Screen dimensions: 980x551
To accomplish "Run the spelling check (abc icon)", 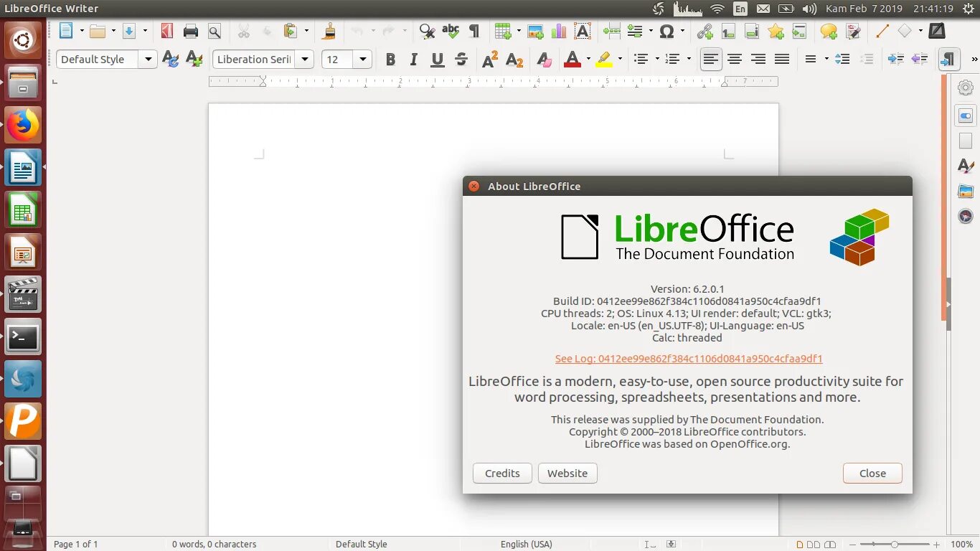I will pos(451,31).
